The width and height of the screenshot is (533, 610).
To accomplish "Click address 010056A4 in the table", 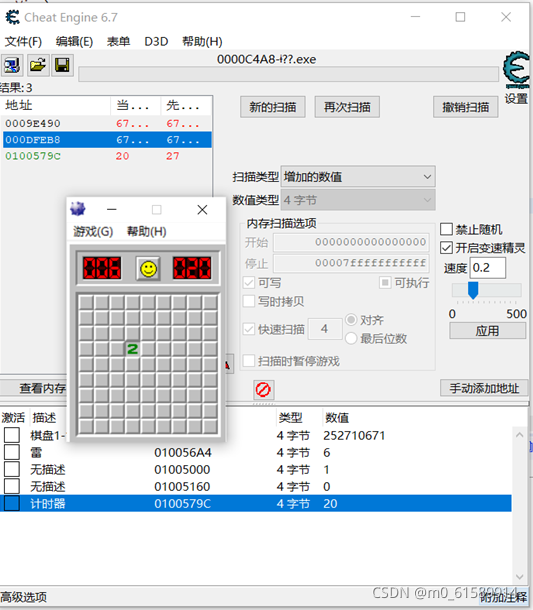I will point(183,453).
